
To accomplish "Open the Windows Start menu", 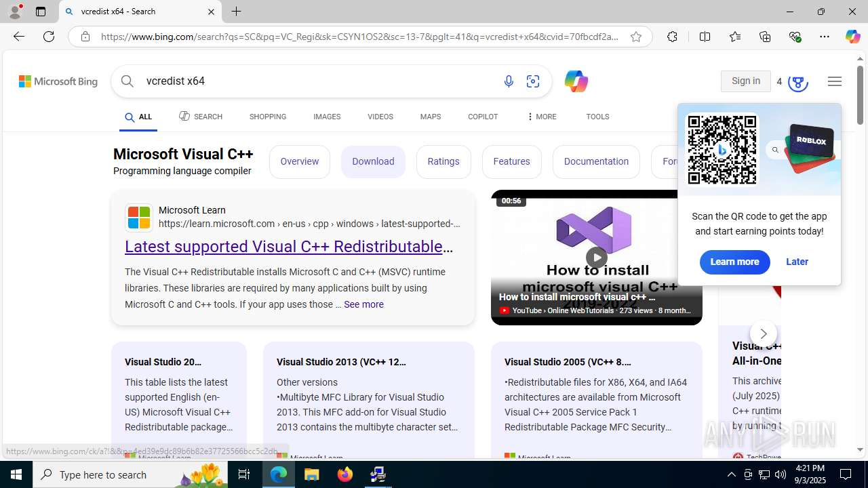I will pos(16,474).
